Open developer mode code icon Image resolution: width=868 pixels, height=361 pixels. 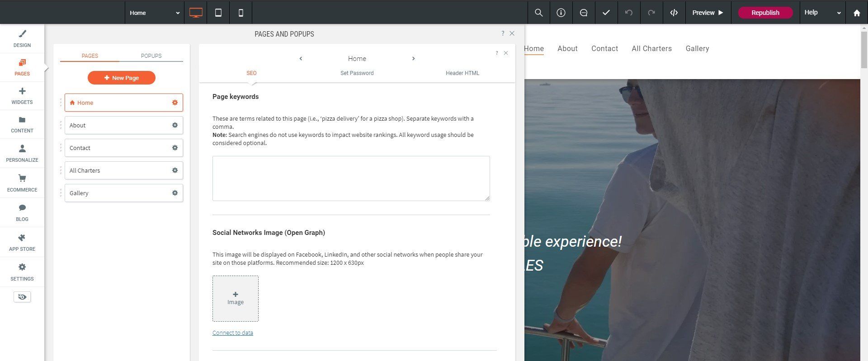tap(674, 13)
